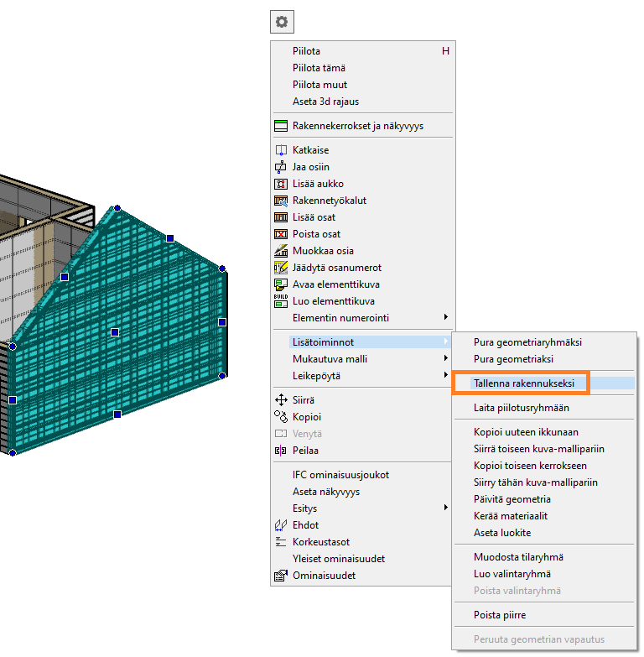This screenshot has width=644, height=657.
Task: Click the Poista osat icon
Action: tap(281, 234)
